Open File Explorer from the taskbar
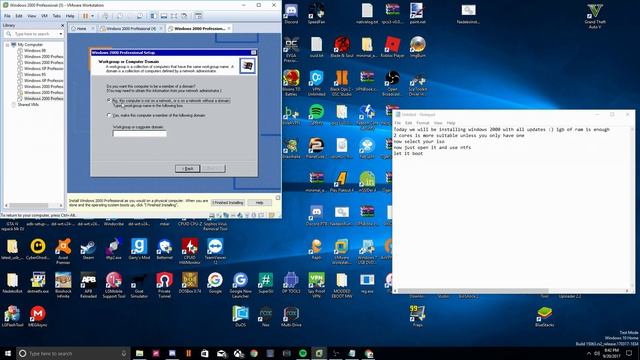Image resolution: width=640 pixels, height=360 pixels. 139,353
